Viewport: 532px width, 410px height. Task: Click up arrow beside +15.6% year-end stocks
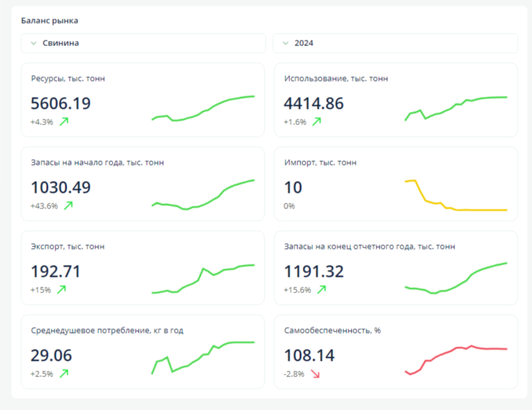[321, 290]
